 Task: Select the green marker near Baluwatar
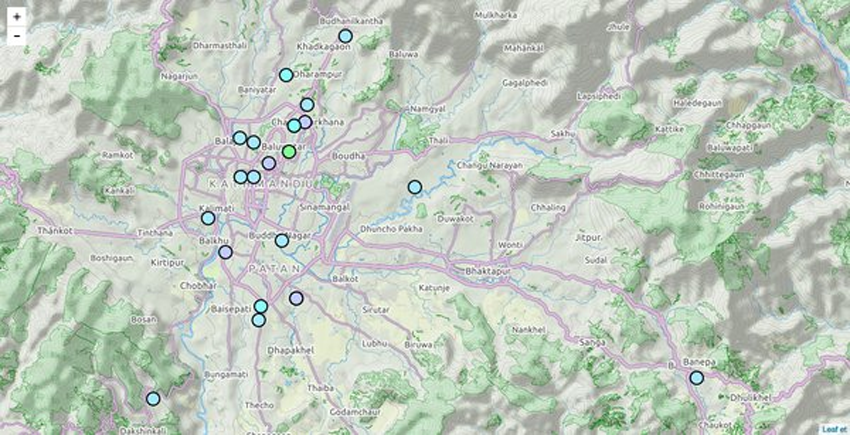[289, 151]
